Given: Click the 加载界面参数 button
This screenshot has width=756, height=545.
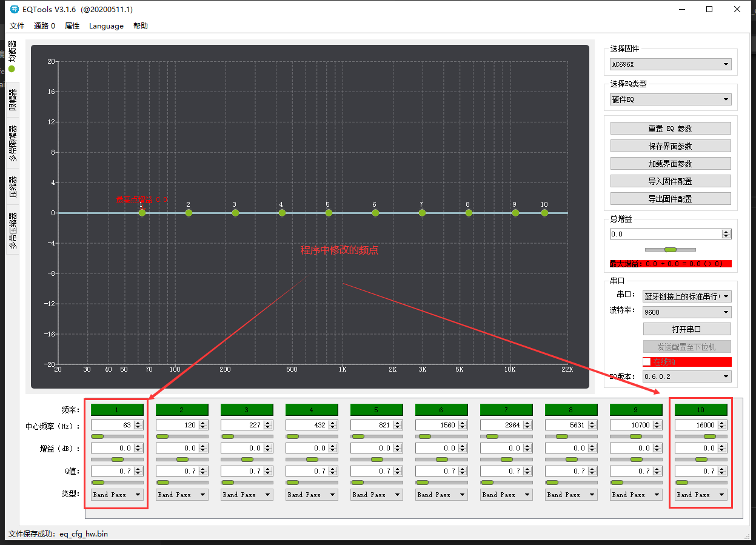Looking at the screenshot, I should pos(671,164).
